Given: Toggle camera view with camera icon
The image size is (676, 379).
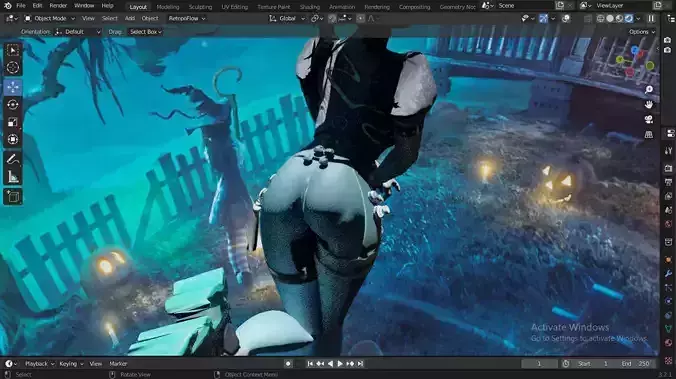Looking at the screenshot, I should 649,119.
